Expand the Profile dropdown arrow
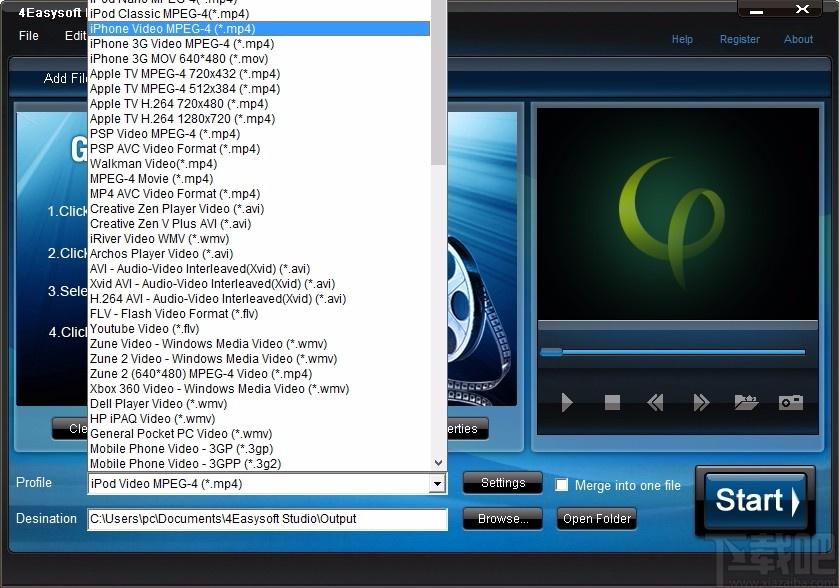 pos(436,484)
